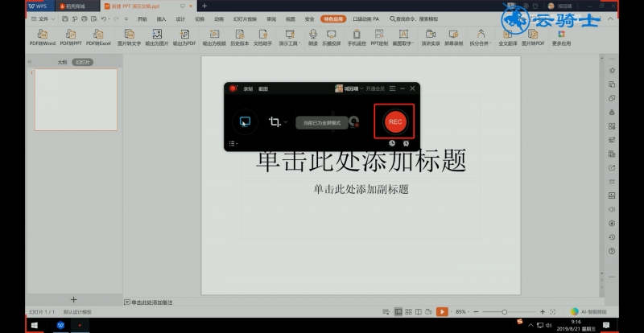The height and width of the screenshot is (333, 644).
Task: Start 朗读 read-aloud feature
Action: [313, 37]
